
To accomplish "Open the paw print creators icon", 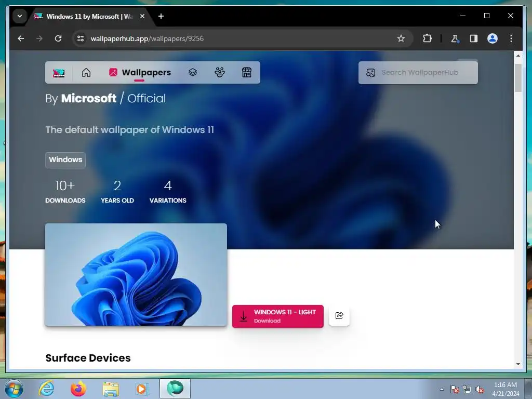I will pyautogui.click(x=220, y=72).
